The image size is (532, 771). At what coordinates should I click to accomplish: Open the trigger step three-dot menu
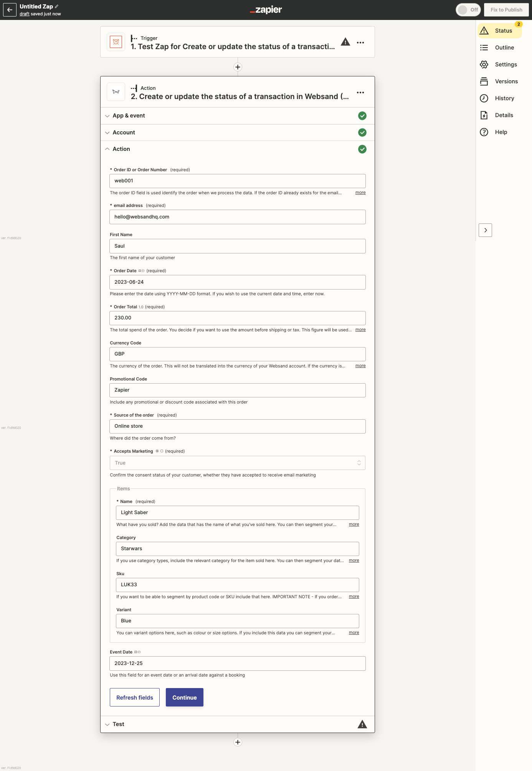point(360,43)
